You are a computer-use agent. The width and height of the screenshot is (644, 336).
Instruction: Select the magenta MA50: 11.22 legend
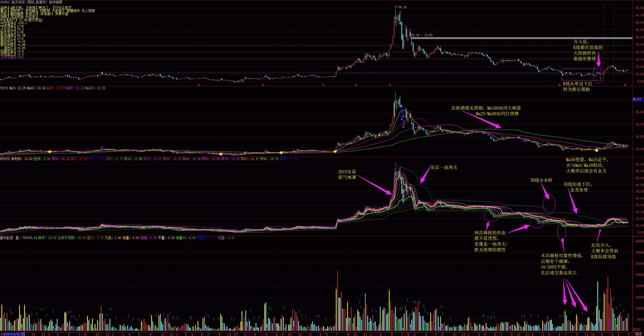(75, 88)
